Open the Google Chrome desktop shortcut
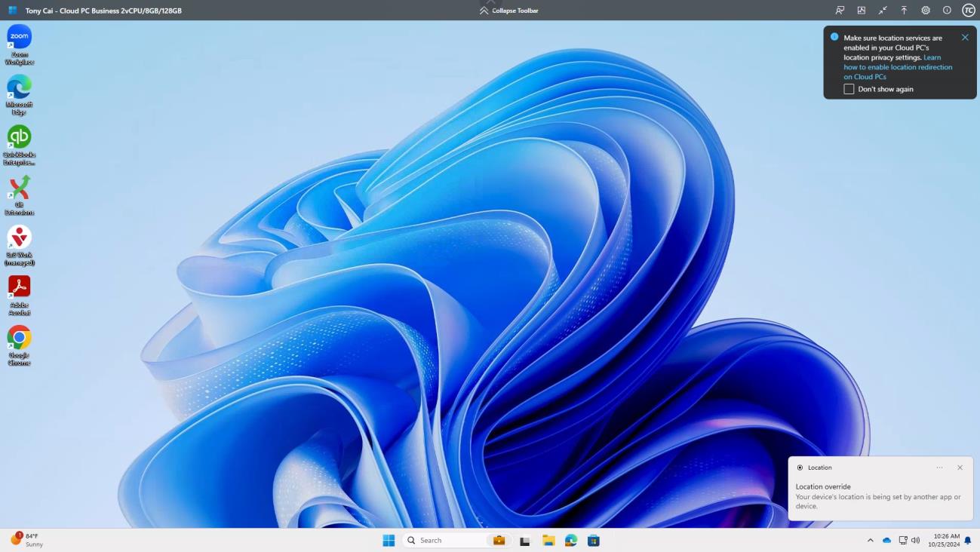980x552 pixels. 19,337
